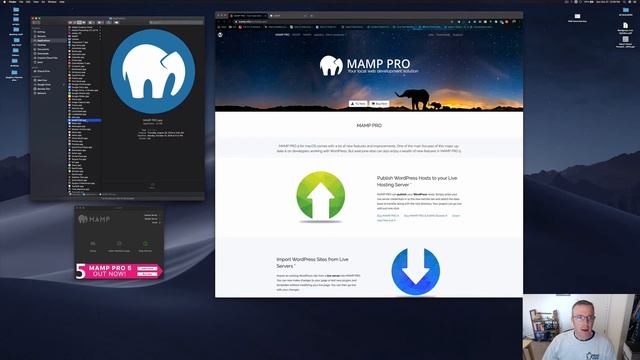Click the MAMP PRO 5 OUT NOW banner text
The height and width of the screenshot is (360, 640).
pos(109,271)
